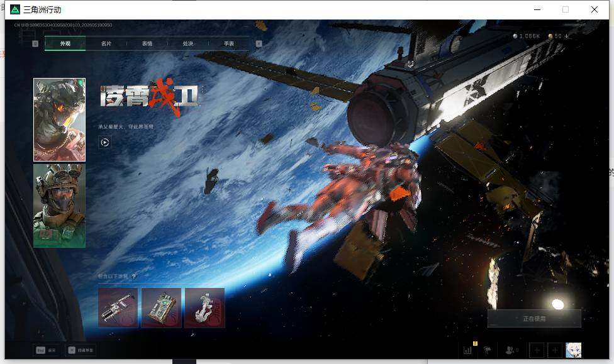
Task: Add premium currency via the plus icon
Action: 566,36
